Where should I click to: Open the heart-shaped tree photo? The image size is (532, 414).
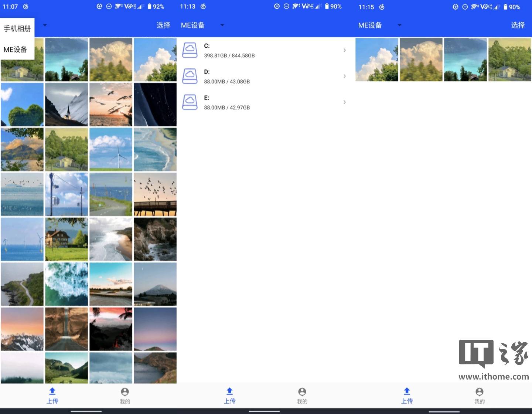[x=22, y=105]
